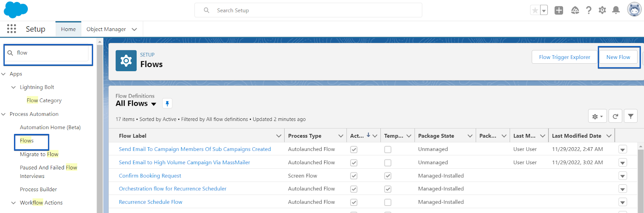Click the Help question mark icon

click(x=588, y=10)
